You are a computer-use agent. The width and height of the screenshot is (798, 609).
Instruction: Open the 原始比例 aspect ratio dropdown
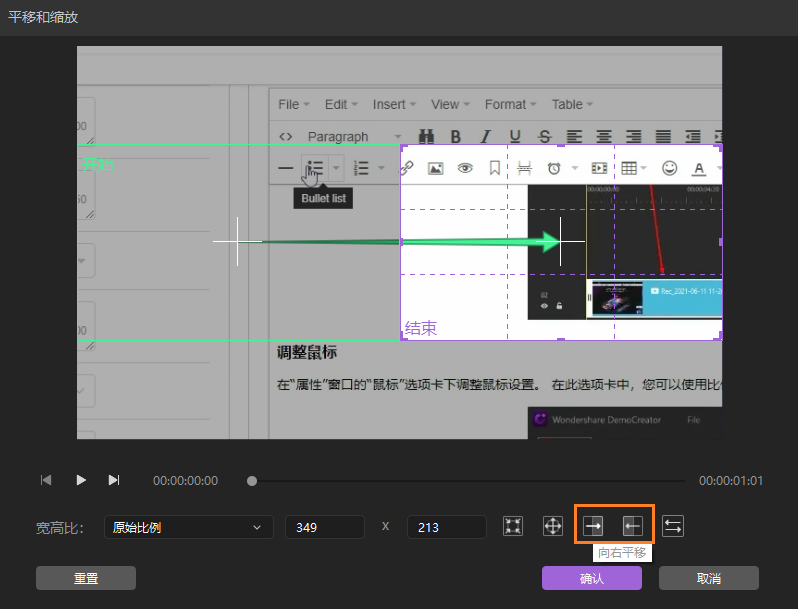pyautogui.click(x=188, y=527)
